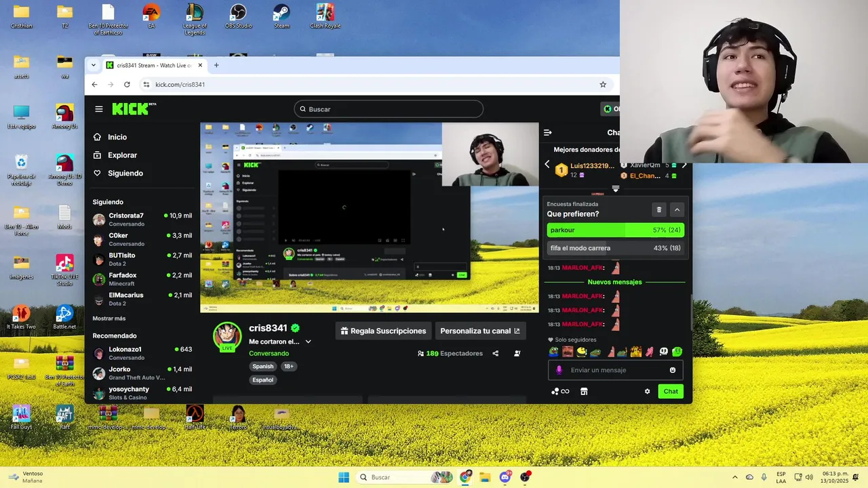Click the Among Us desktop icon

click(x=64, y=116)
